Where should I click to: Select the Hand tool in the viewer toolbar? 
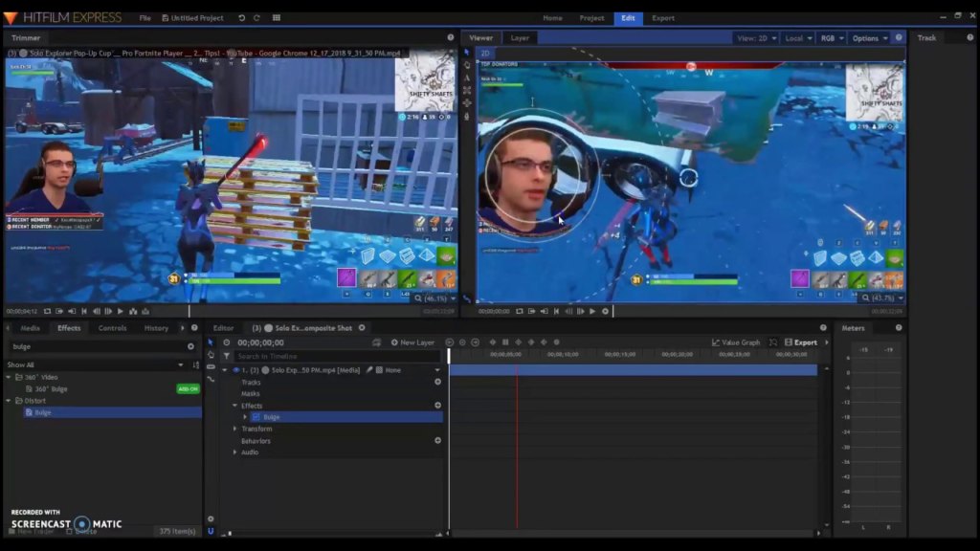coord(467,65)
